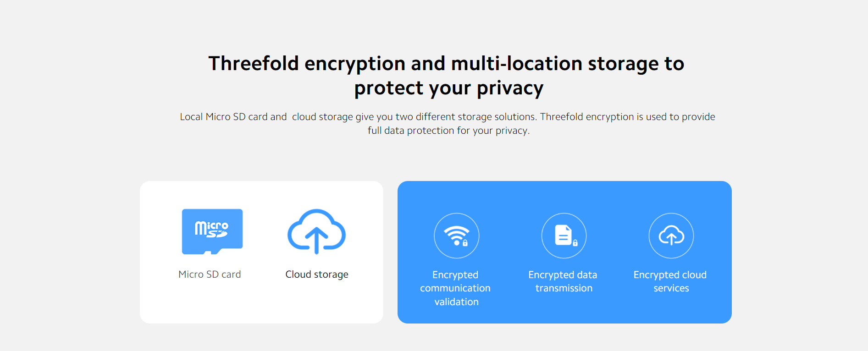The height and width of the screenshot is (351, 868).
Task: Choose the 'Encrypted cloud services' caption
Action: [670, 281]
